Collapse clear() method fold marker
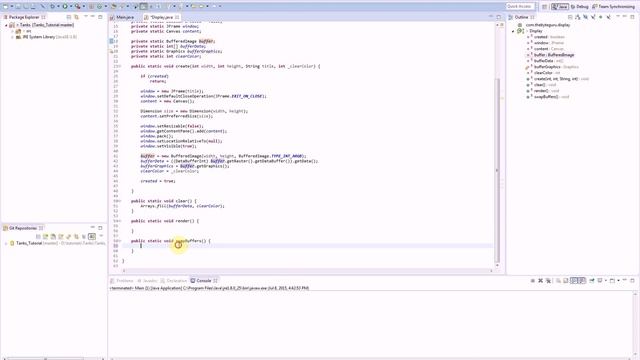The height and width of the screenshot is (360, 640). tap(120, 201)
